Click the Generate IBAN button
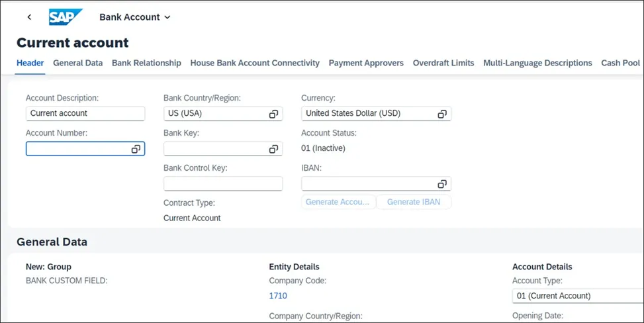The image size is (644, 323). [x=414, y=202]
